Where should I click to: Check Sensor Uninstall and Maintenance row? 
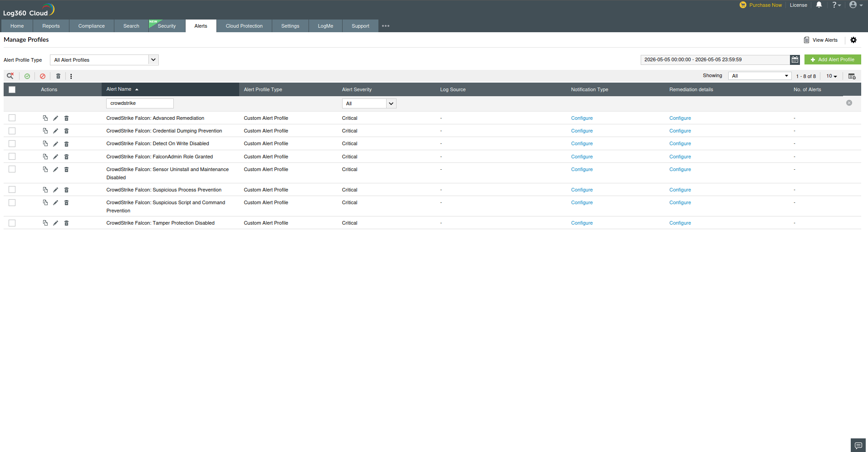(12, 169)
